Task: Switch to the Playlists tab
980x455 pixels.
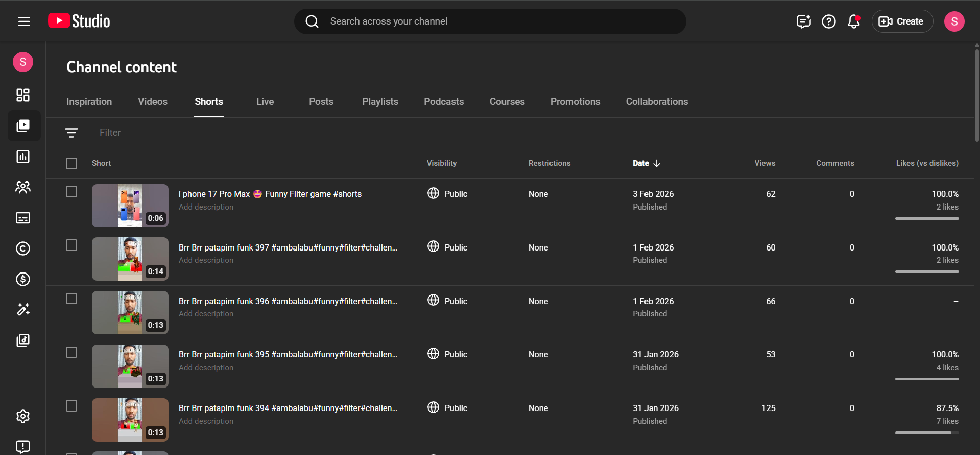Action: click(380, 102)
